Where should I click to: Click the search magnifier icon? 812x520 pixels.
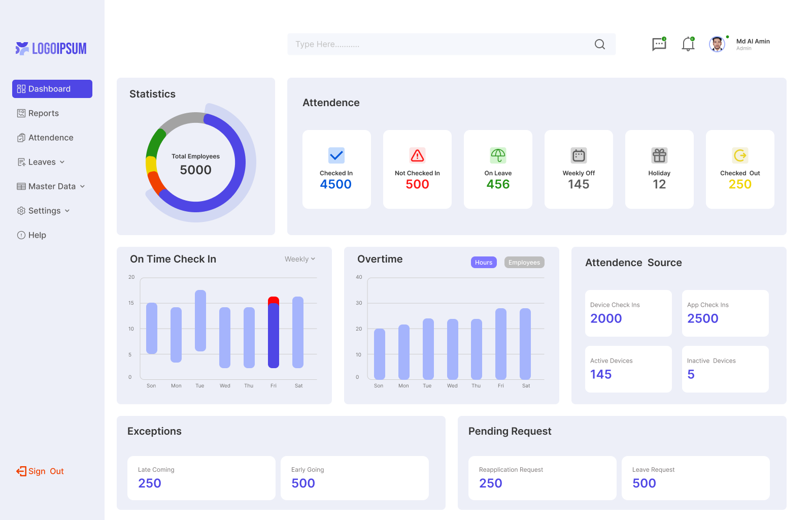click(x=600, y=44)
